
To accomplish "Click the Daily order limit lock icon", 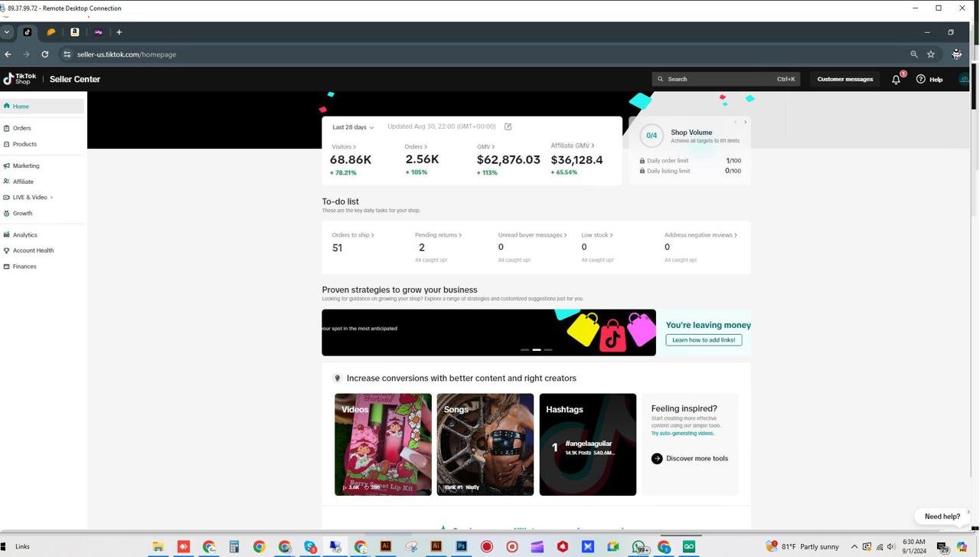I will 642,161.
